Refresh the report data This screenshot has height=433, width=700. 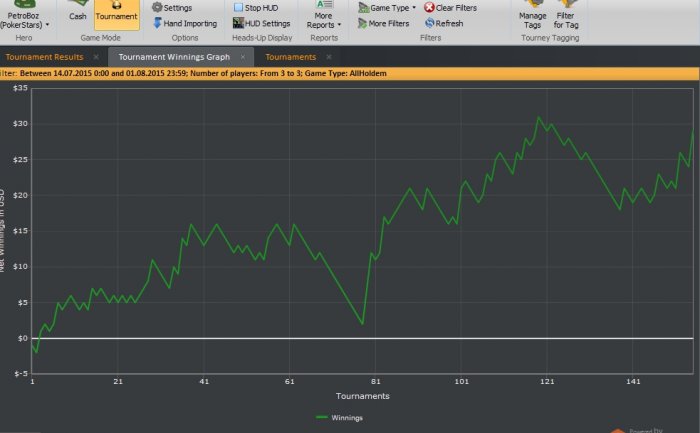coord(444,23)
